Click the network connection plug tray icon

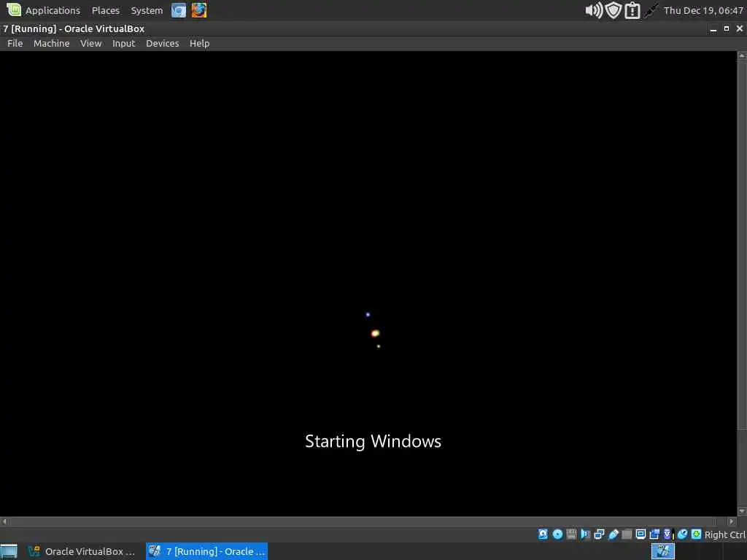click(651, 10)
